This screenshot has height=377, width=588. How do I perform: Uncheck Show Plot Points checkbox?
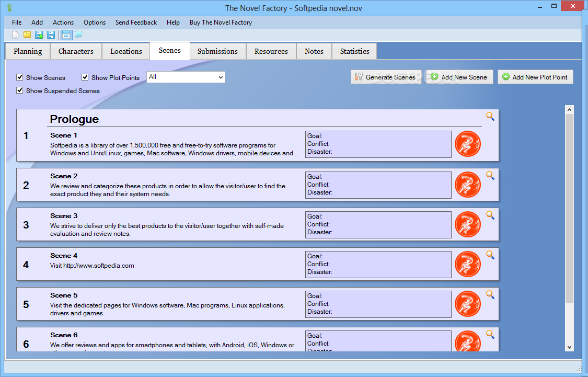(85, 77)
